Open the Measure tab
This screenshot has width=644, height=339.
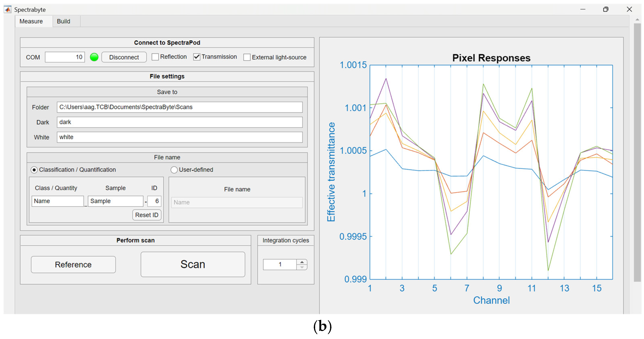click(31, 21)
